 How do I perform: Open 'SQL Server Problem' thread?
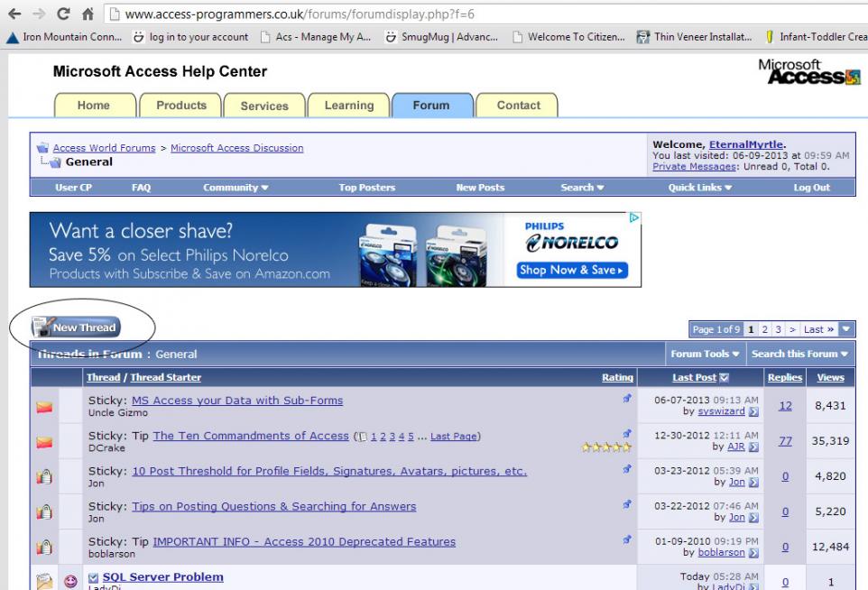click(162, 576)
